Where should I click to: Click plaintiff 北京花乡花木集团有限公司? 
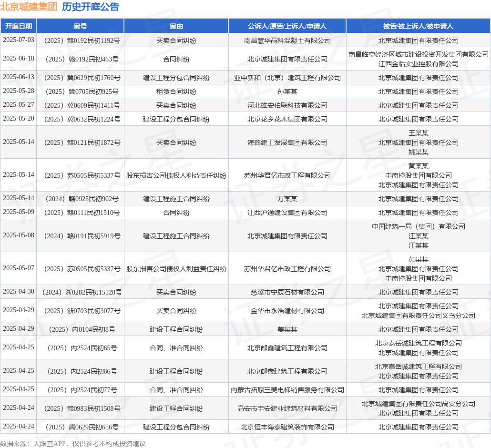point(287,119)
